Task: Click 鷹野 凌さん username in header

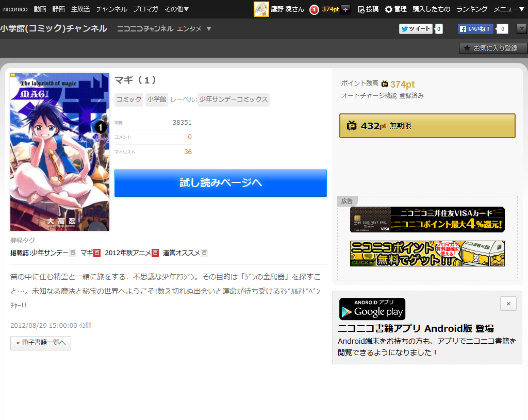Action: pyautogui.click(x=288, y=9)
